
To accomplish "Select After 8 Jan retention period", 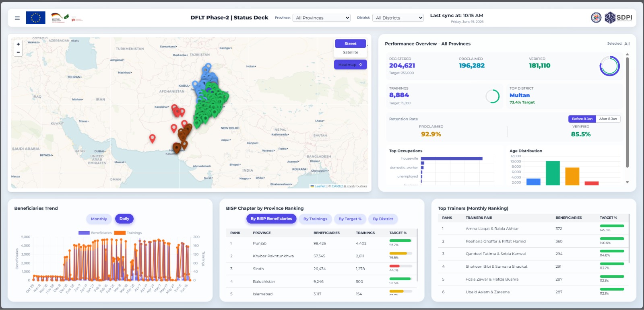I will coord(608,119).
